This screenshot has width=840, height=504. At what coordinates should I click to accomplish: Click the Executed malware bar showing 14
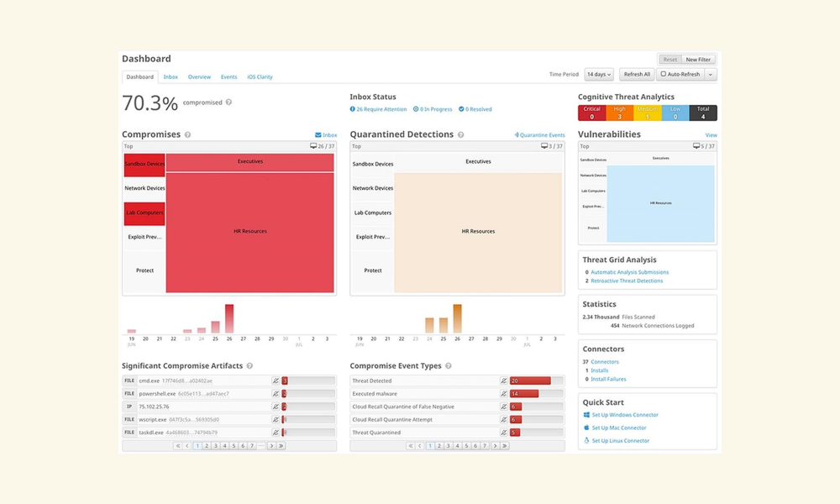(524, 394)
